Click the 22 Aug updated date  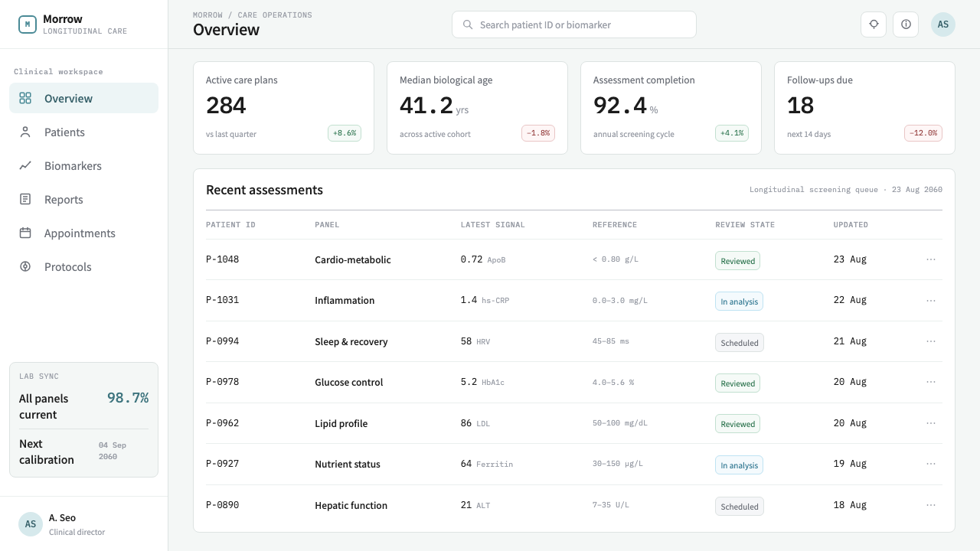click(850, 300)
